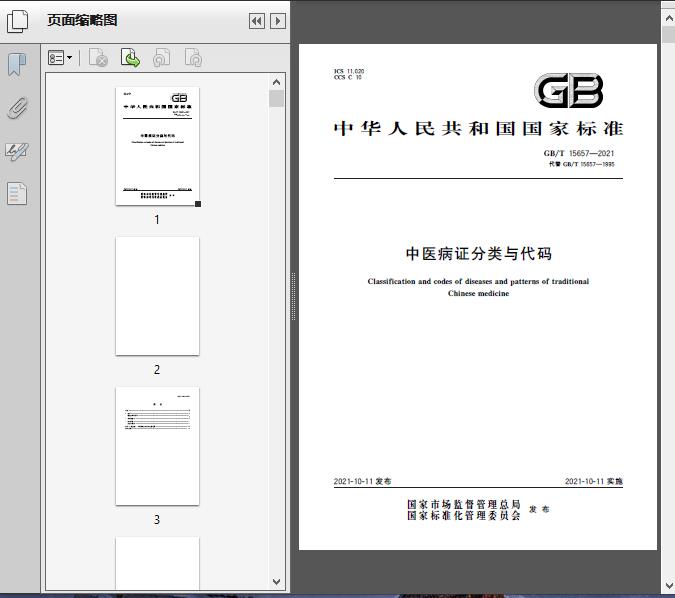
Task: Click the page 1 label under thumbnail
Action: (x=157, y=220)
